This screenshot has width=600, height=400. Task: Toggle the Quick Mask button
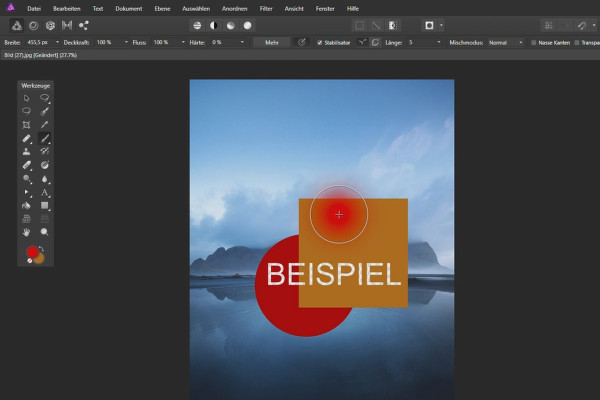429,26
